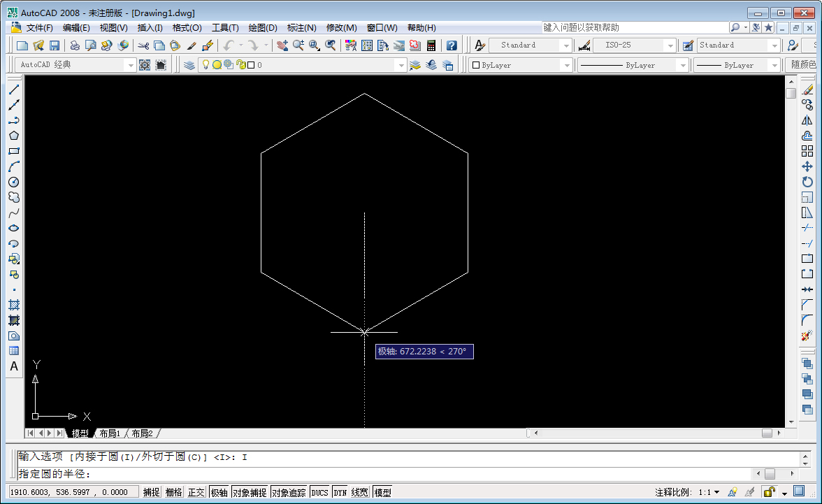Select the Rotate tool in the Modify toolbar
822x504 pixels.
point(807,182)
